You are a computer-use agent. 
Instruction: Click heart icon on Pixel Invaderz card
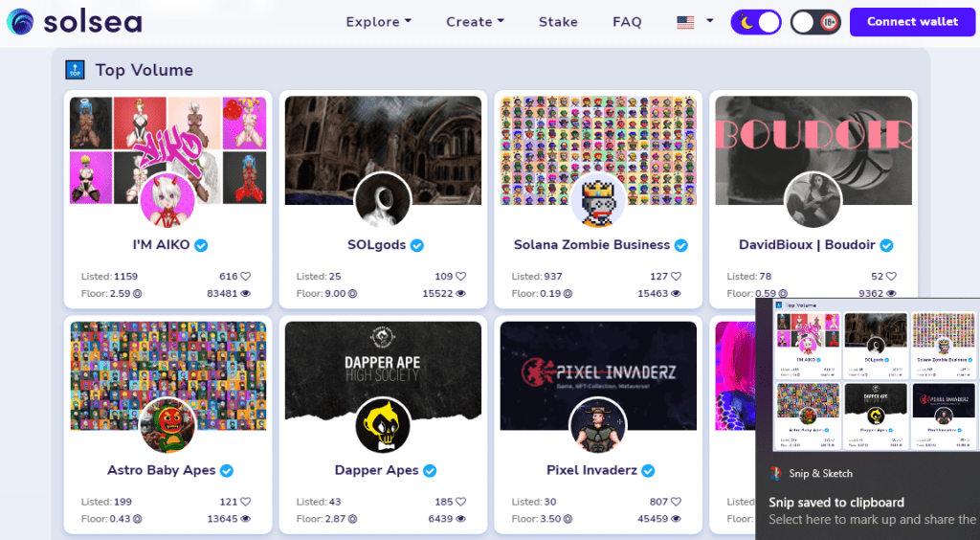[x=677, y=502]
